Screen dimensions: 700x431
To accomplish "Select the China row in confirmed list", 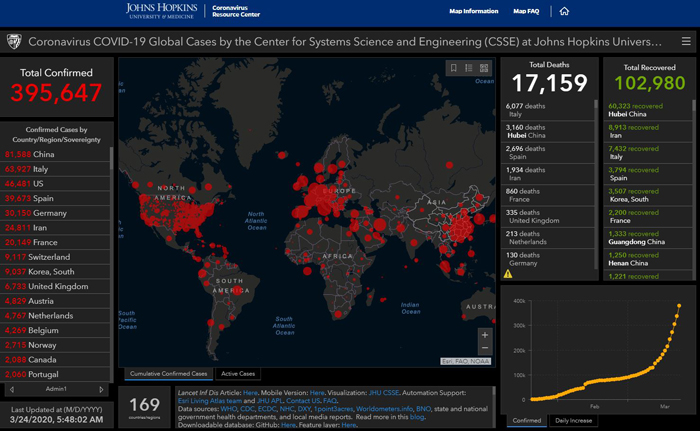I will 55,154.
